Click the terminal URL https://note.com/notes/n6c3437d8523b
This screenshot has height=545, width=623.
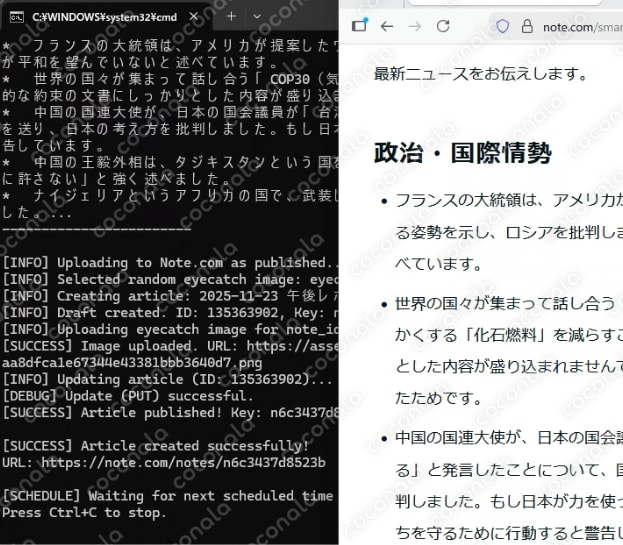point(183,462)
